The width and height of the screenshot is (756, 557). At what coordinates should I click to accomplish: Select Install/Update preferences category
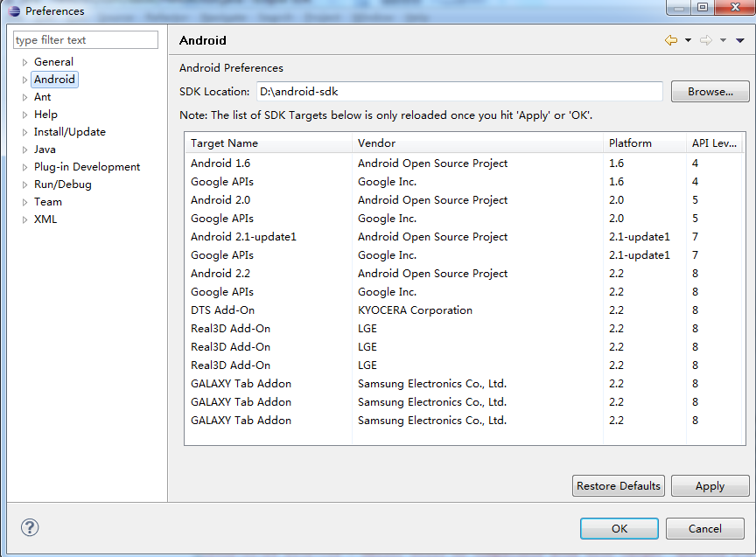click(70, 132)
